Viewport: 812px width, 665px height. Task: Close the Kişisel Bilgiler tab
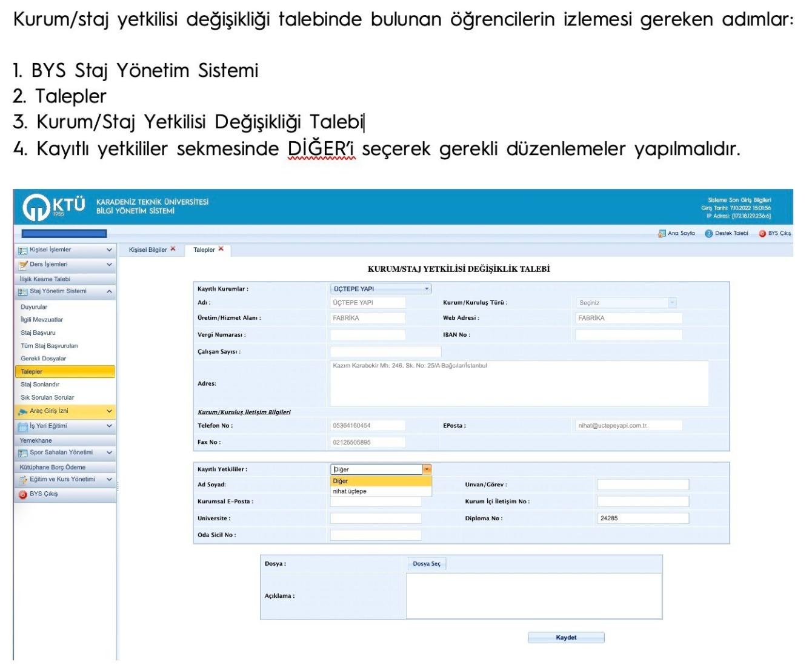[173, 249]
